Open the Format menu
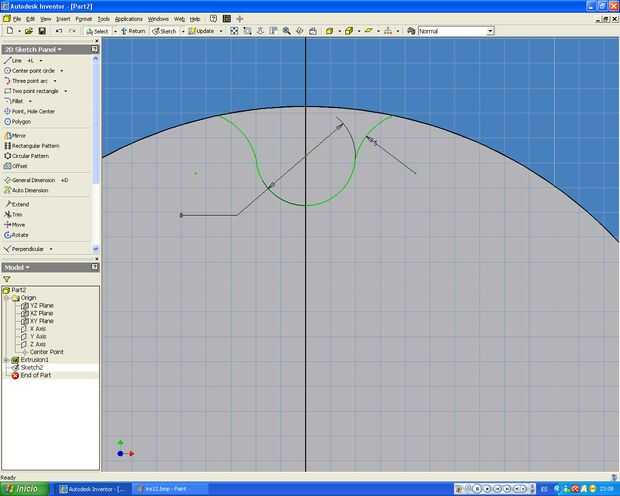Screen dimensions: 620x496 83,19
